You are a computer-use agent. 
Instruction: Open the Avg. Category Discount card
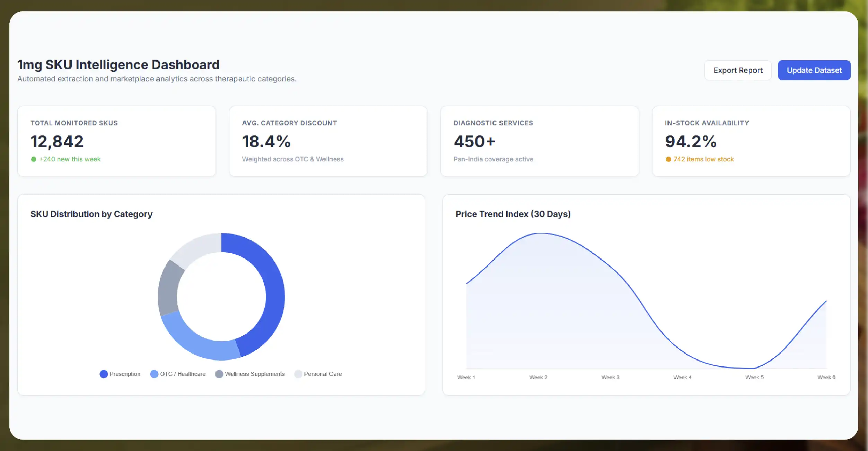tap(328, 141)
